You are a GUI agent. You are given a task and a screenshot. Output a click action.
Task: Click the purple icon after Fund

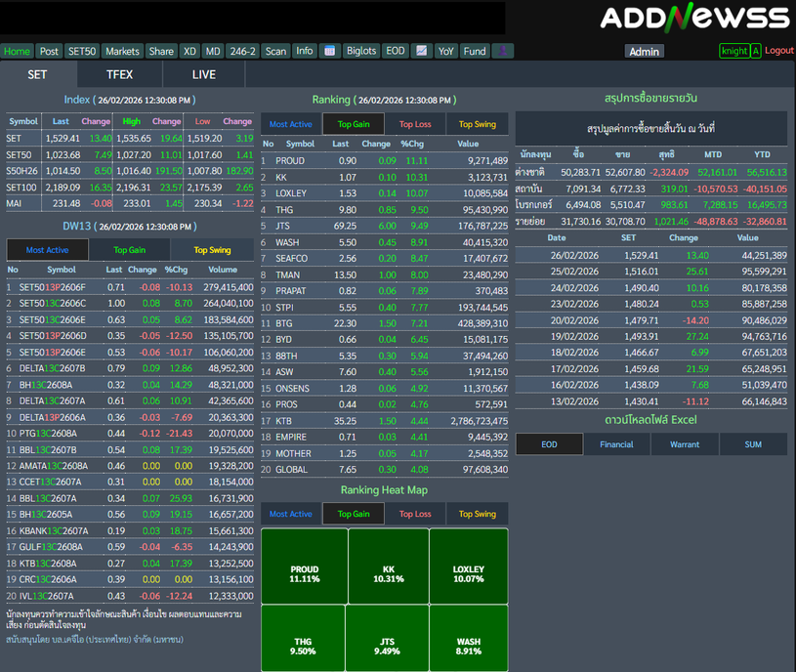pos(502,51)
